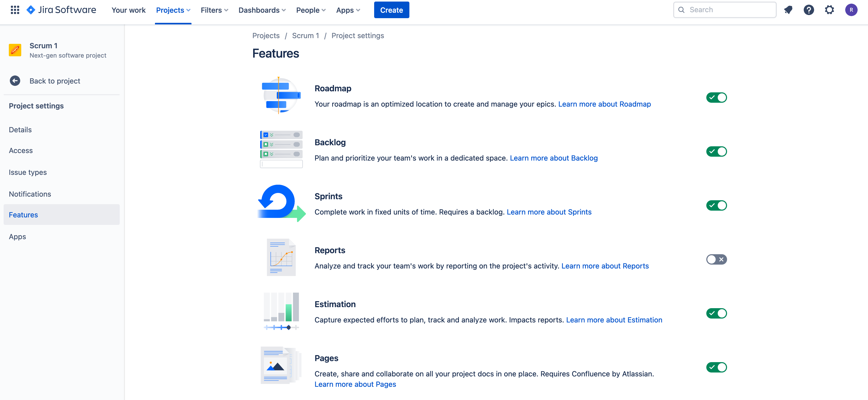Click the Sprints feature illustration
The width and height of the screenshot is (868, 400).
click(x=281, y=203)
